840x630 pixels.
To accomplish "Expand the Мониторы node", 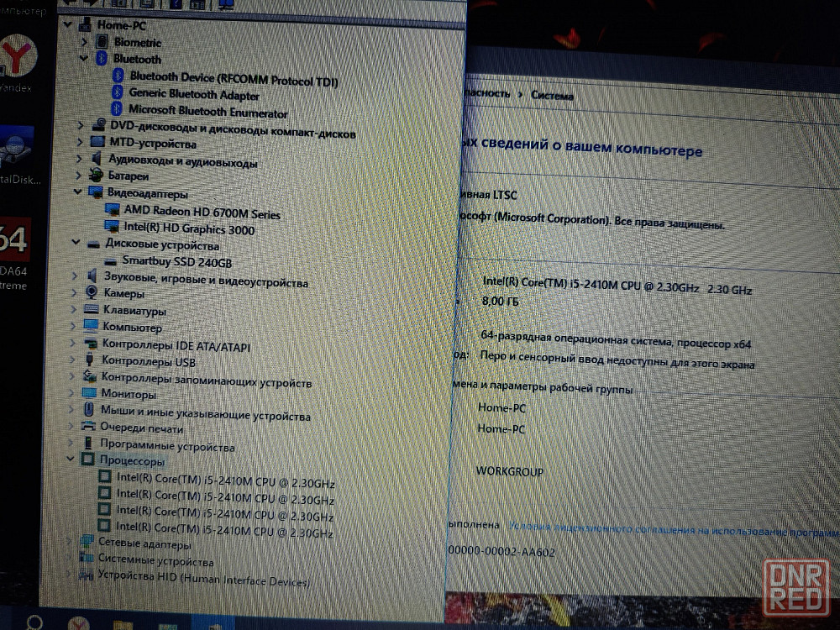I will pos(71,393).
